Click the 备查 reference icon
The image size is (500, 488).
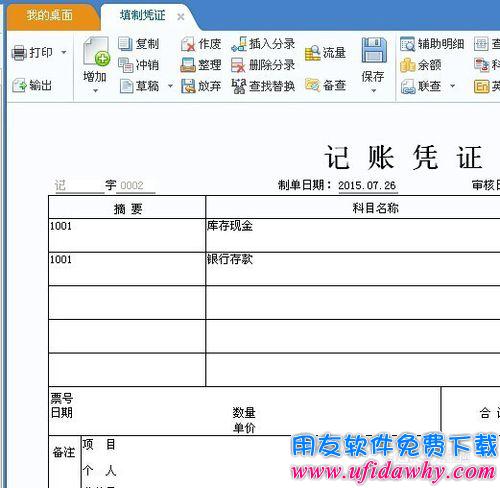tap(312, 85)
